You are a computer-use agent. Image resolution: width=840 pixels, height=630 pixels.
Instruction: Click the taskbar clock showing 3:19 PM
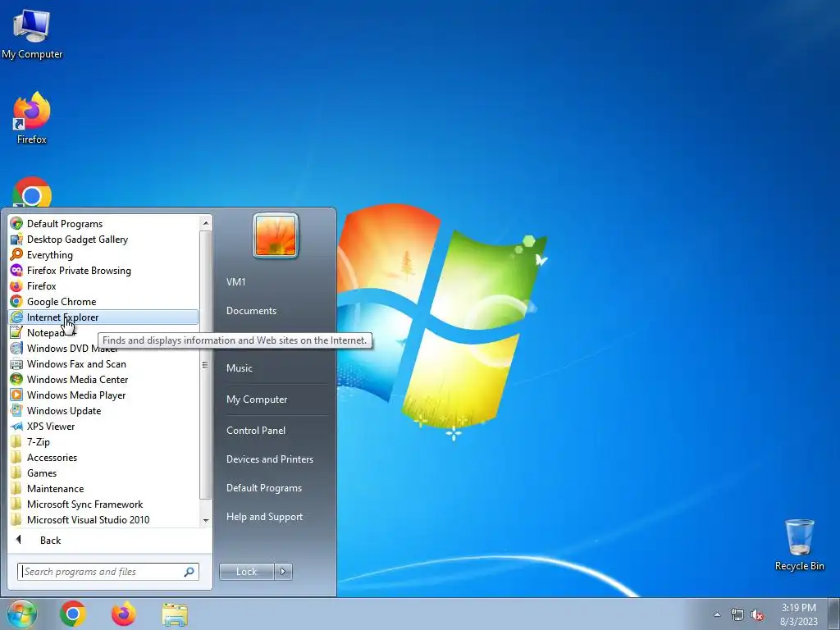798,614
